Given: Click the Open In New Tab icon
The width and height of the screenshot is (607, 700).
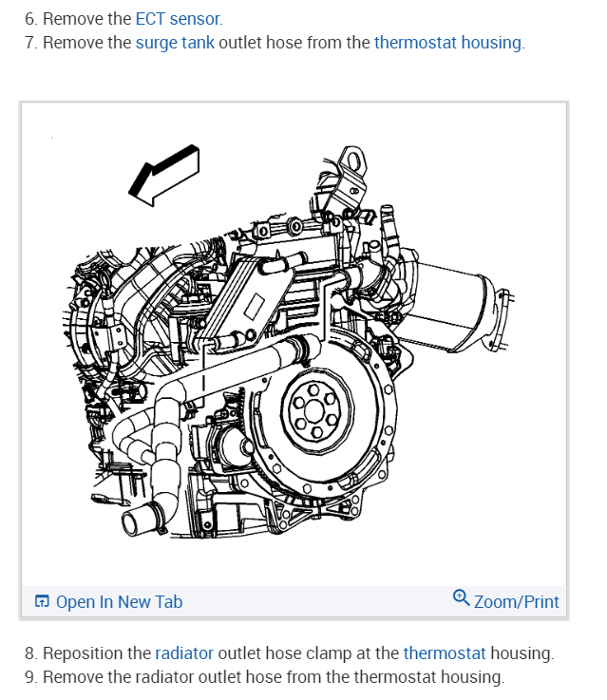Looking at the screenshot, I should point(42,601).
